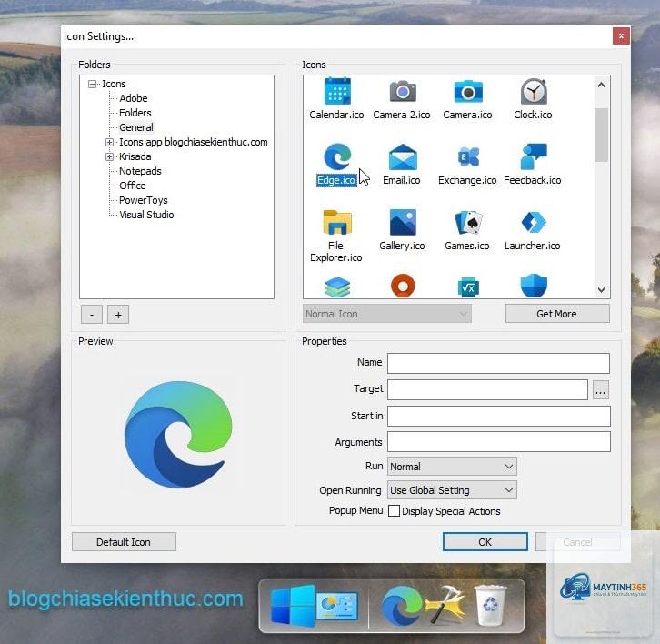660x644 pixels.
Task: Click the Arguments input field
Action: click(499, 442)
